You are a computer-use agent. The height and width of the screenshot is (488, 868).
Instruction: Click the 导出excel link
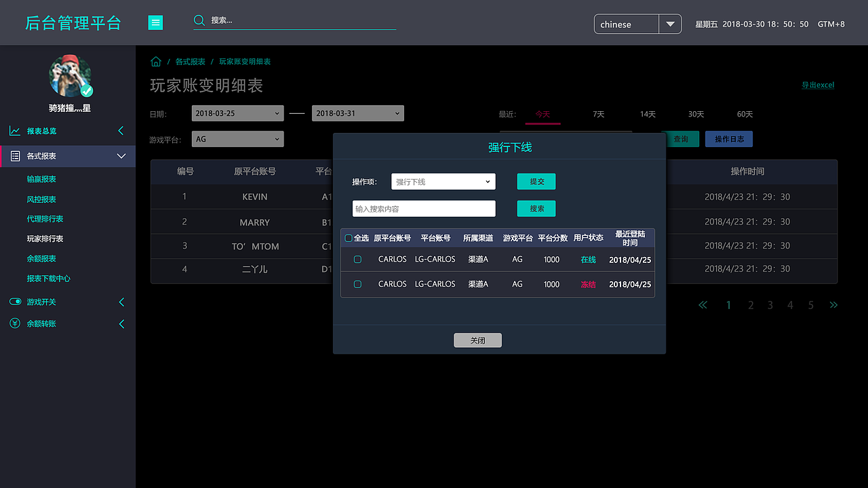(818, 85)
